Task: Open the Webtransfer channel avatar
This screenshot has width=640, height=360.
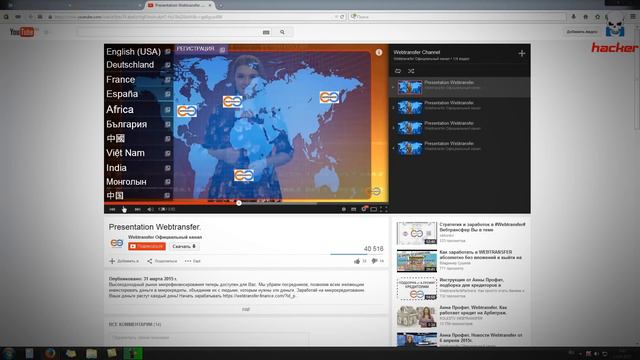Action: tap(117, 243)
